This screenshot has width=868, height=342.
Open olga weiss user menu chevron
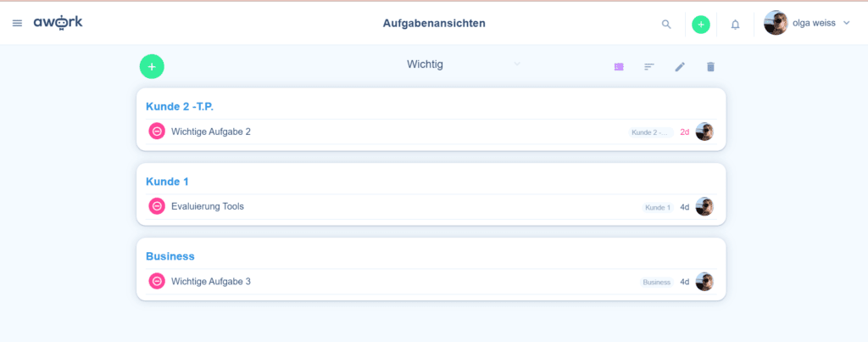coord(847,24)
